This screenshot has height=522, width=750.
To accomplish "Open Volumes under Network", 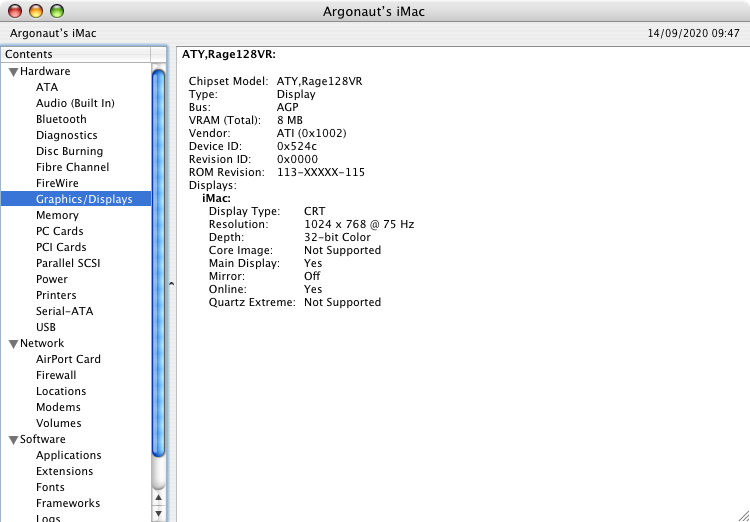I will tap(58, 423).
